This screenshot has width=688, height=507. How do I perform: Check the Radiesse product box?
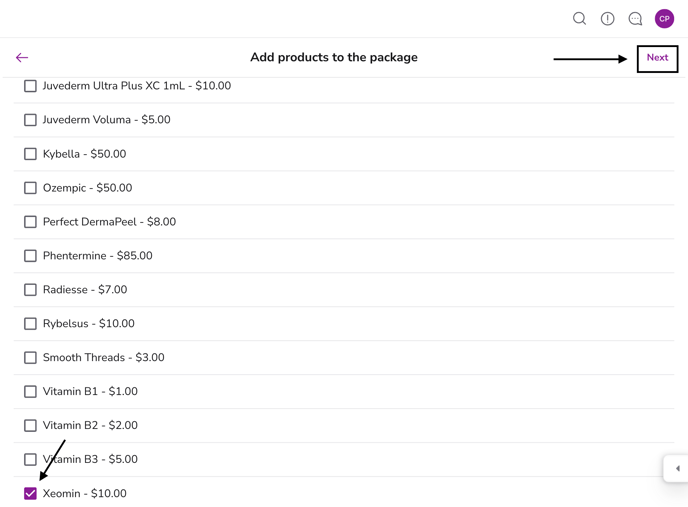tap(30, 290)
